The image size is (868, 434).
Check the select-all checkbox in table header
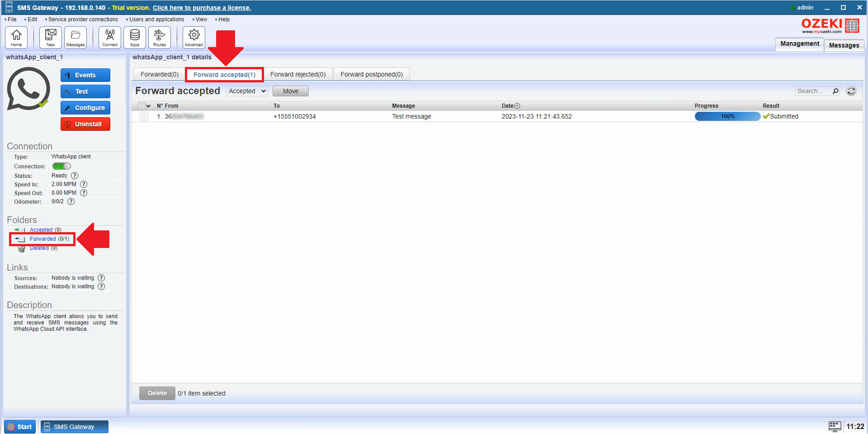click(x=142, y=106)
